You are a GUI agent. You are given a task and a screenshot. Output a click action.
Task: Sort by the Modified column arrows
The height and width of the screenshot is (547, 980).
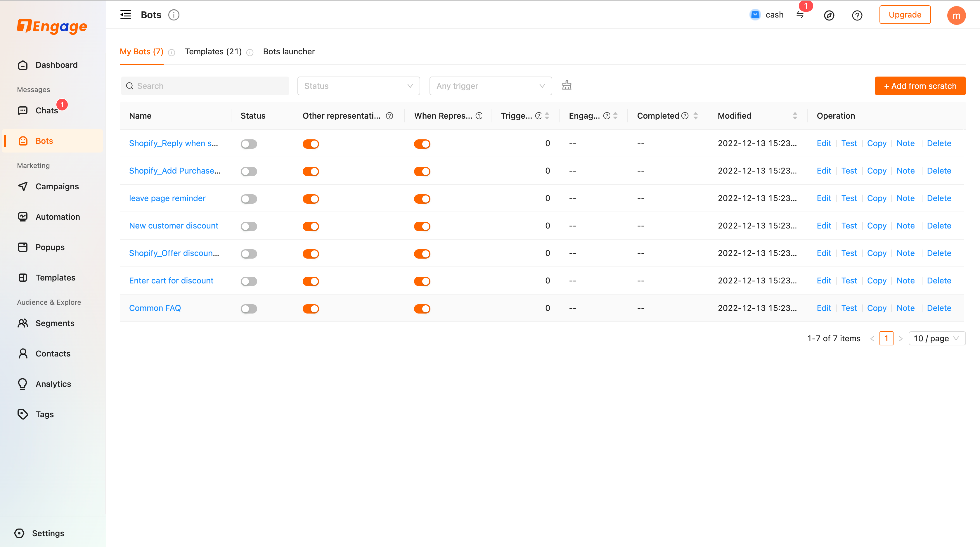(795, 116)
